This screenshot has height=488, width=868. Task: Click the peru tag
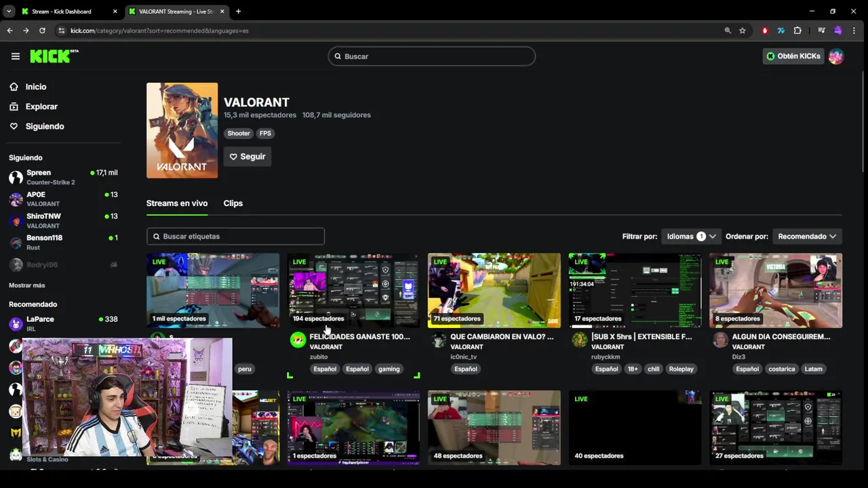point(245,369)
